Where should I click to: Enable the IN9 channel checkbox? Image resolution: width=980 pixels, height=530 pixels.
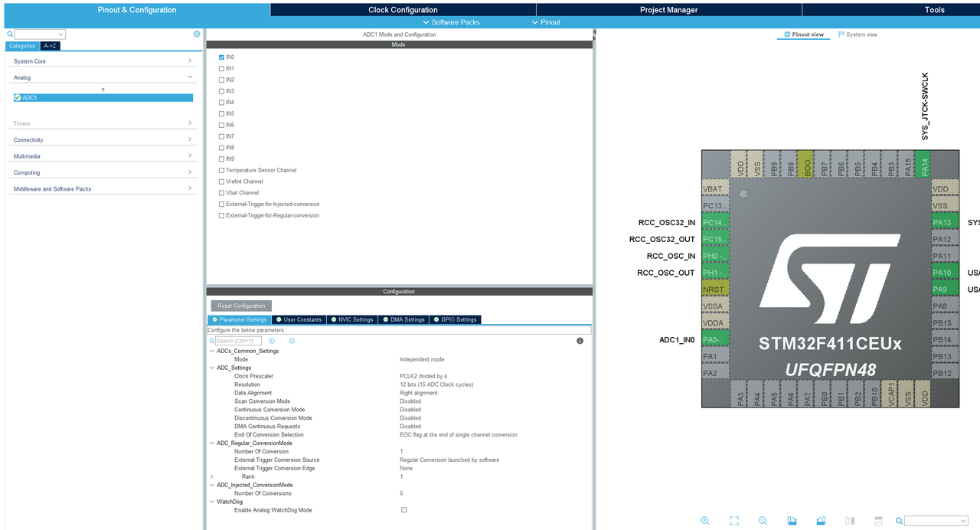coord(221,159)
